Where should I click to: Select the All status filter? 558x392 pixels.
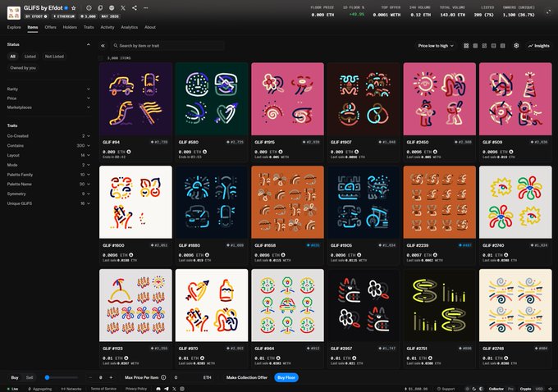(x=13, y=57)
